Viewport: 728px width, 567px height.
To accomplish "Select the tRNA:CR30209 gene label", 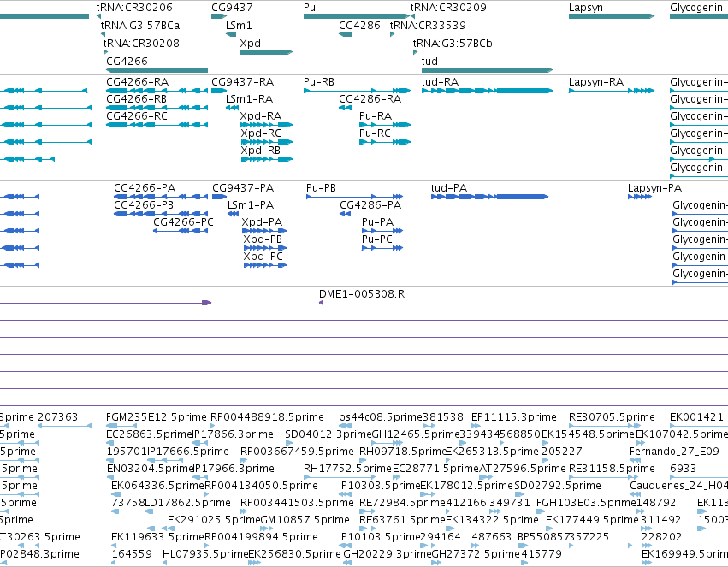I will [448, 8].
